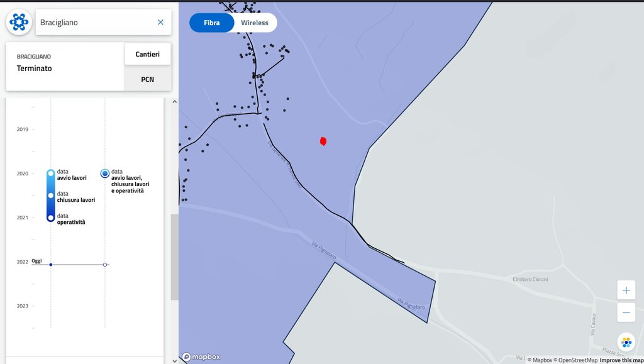This screenshot has height=364, width=644.
Task: Click the timeline panel scrollbar thumb
Action: pyautogui.click(x=175, y=257)
